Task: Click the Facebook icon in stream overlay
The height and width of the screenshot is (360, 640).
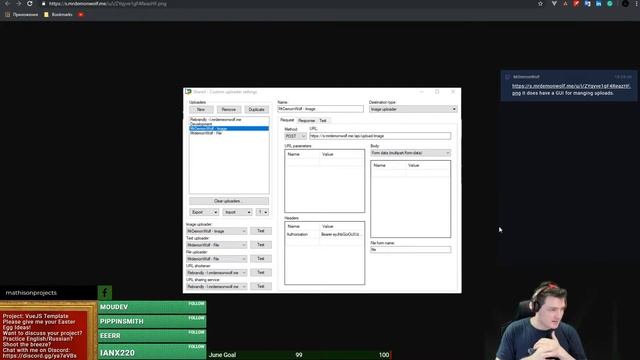Action: (x=105, y=293)
